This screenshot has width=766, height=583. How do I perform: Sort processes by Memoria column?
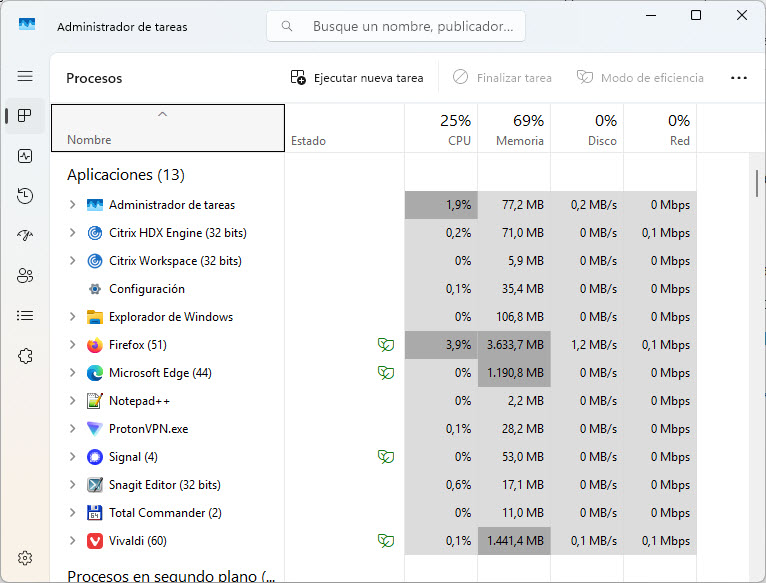pos(514,130)
